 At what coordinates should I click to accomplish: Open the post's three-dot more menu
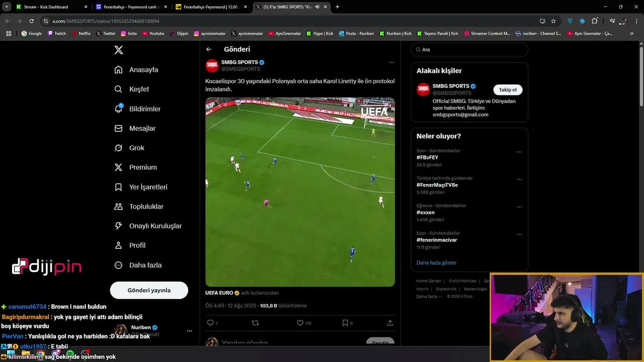[x=392, y=63]
